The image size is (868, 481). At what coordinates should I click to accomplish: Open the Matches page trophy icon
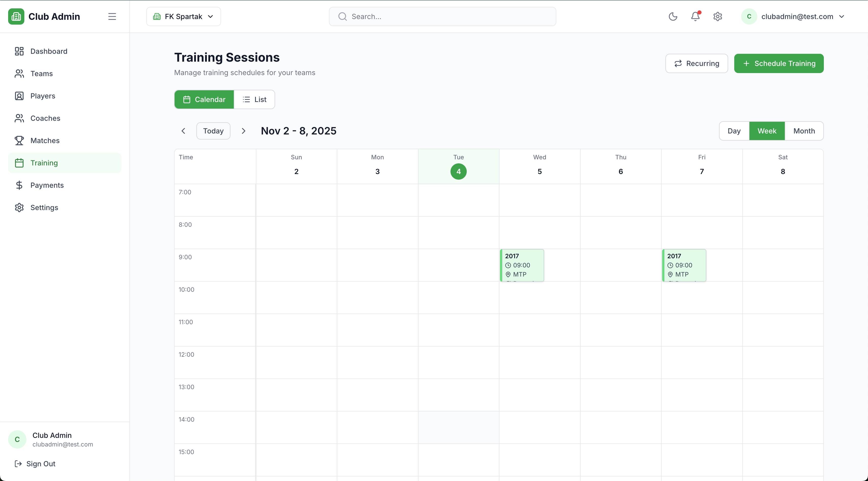(19, 141)
